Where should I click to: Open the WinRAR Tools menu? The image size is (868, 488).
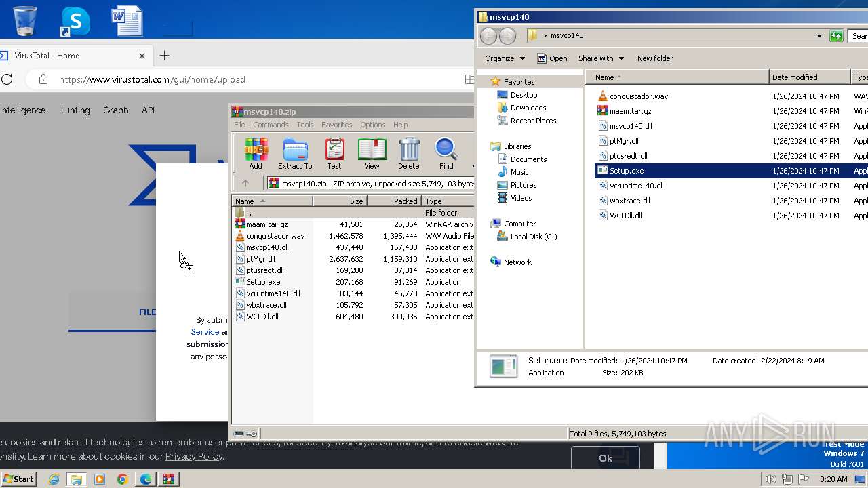[x=305, y=125]
